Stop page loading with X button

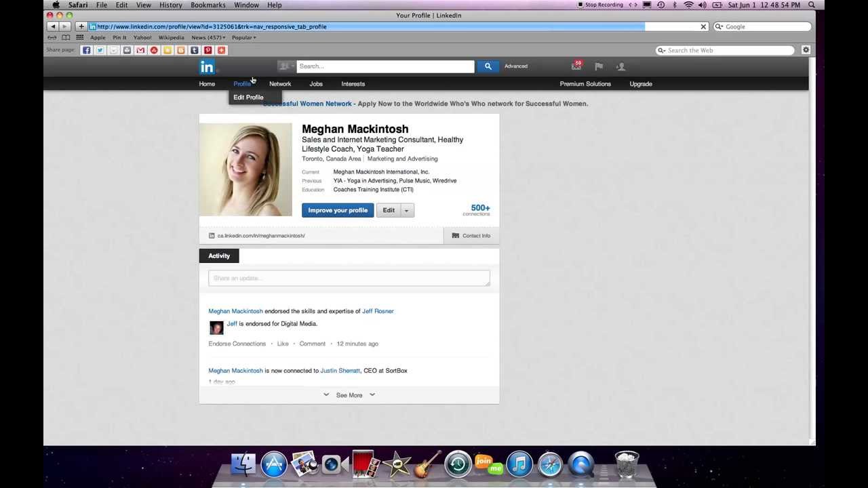point(703,26)
